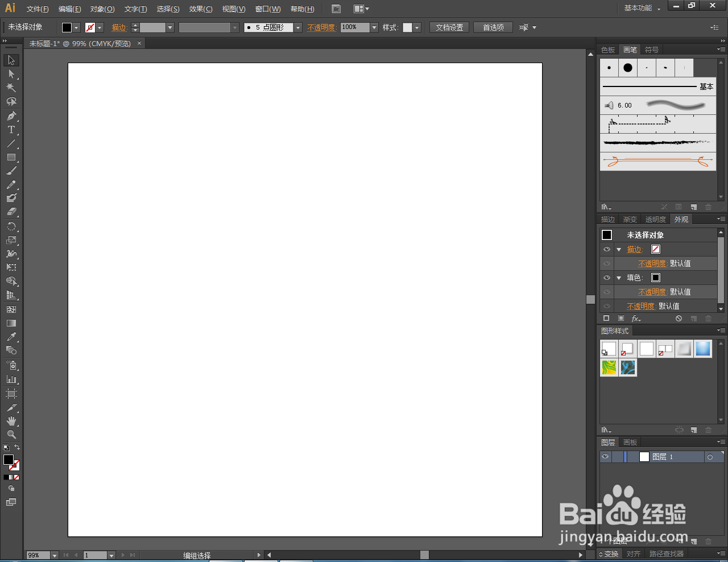Open the 效果(C) menu
The width and height of the screenshot is (728, 562).
tap(201, 9)
